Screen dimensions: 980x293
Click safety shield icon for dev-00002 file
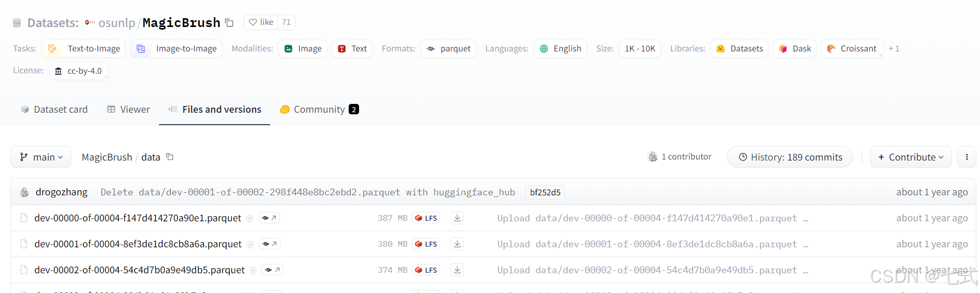coord(253,271)
